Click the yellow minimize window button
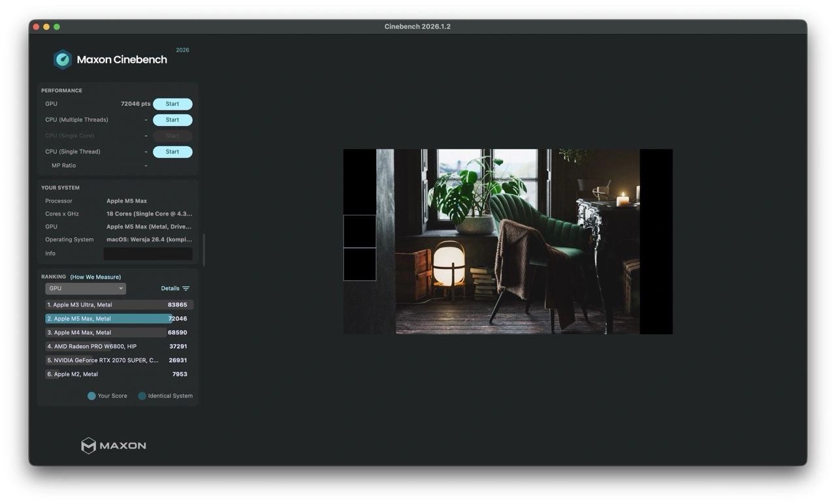Image resolution: width=836 pixels, height=504 pixels. (x=46, y=27)
